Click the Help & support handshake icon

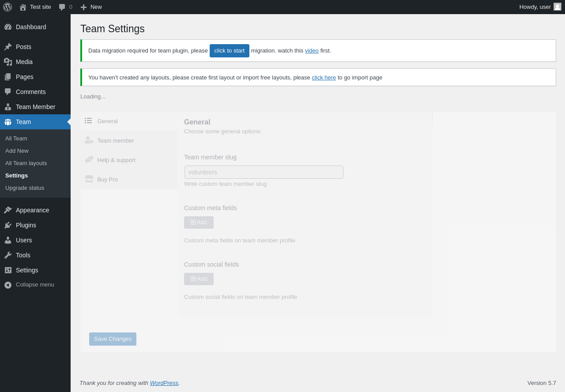pos(89,159)
